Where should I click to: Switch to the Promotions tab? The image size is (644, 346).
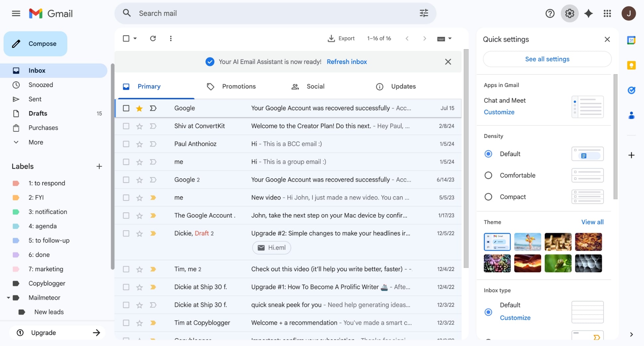(x=239, y=86)
